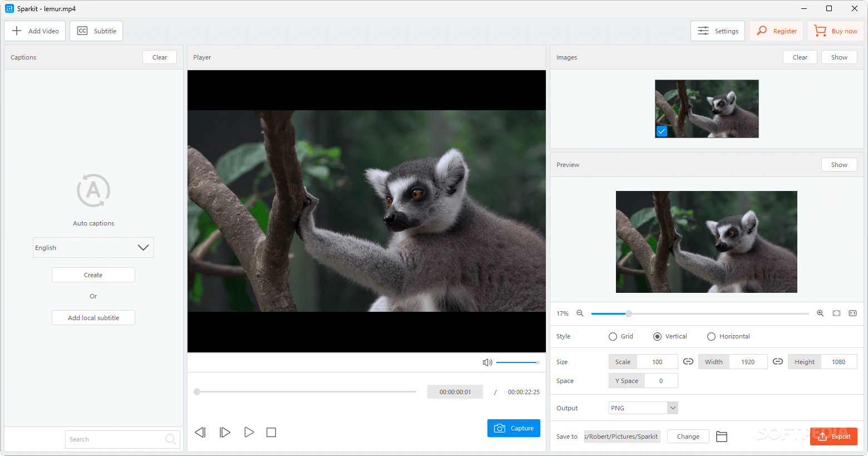Click the lemur preview image
Viewport: 868px width, 456px height.
coord(707,242)
